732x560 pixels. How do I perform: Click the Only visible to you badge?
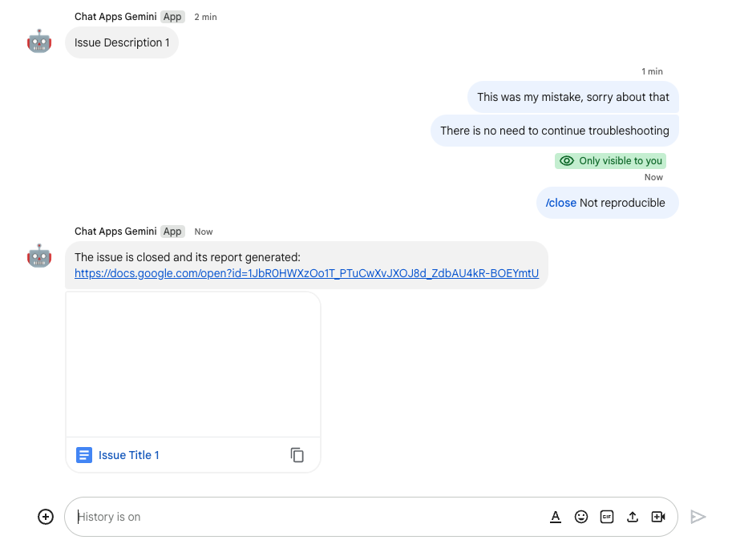click(x=612, y=161)
